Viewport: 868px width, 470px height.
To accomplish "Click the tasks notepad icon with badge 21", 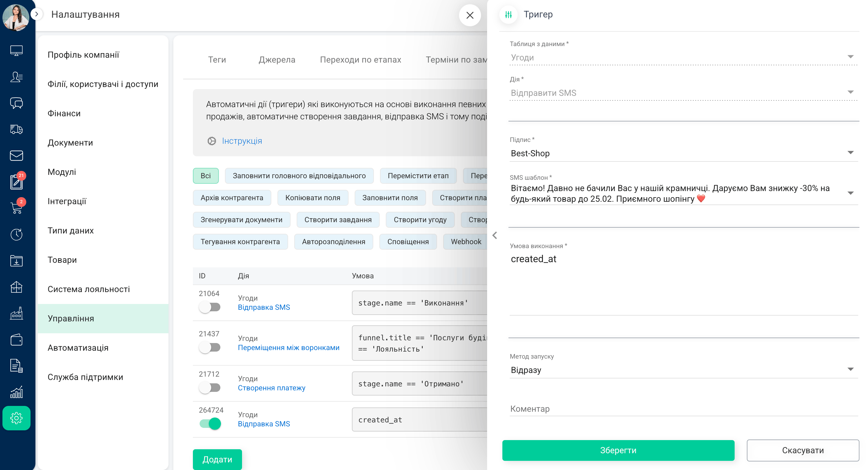I will pos(16,182).
